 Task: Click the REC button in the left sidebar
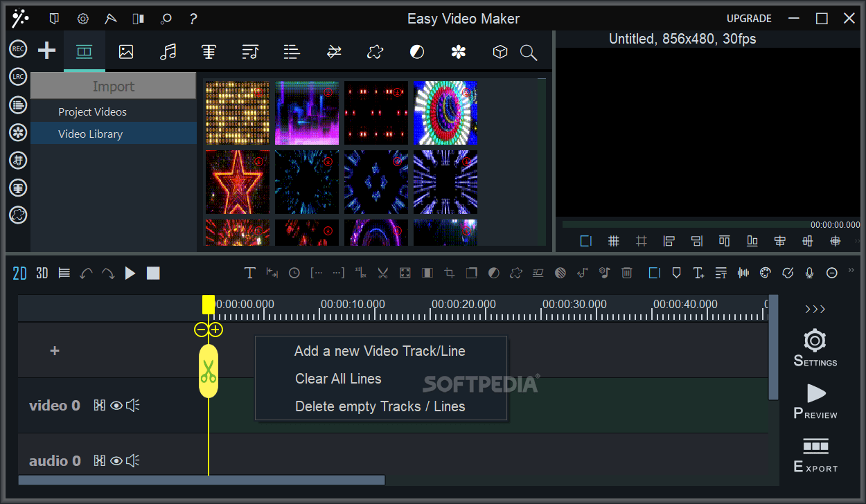[x=17, y=48]
